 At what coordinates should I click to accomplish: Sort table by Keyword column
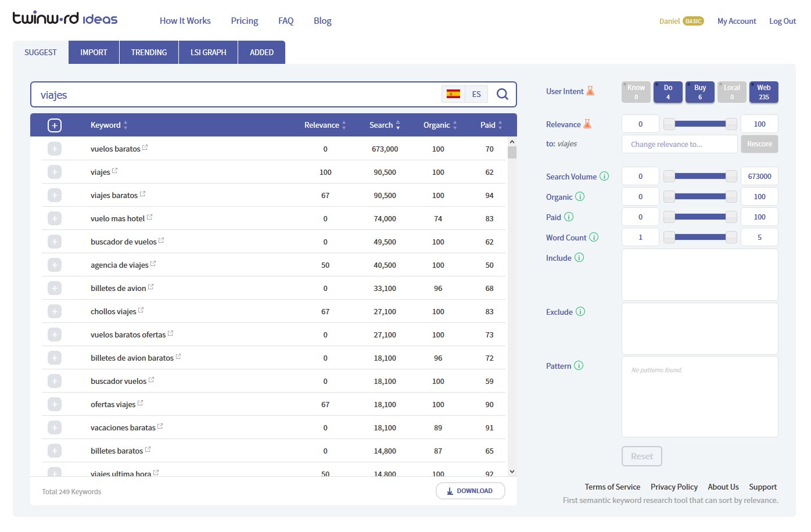coord(109,125)
